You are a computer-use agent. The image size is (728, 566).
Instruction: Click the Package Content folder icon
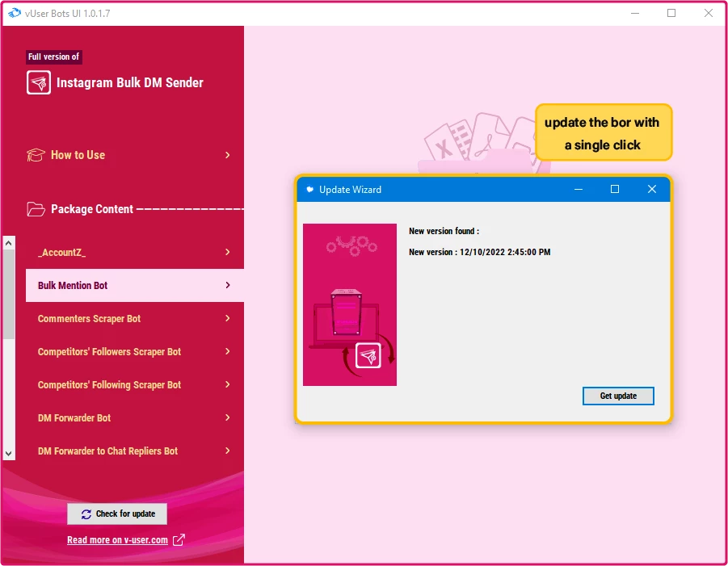coord(36,209)
